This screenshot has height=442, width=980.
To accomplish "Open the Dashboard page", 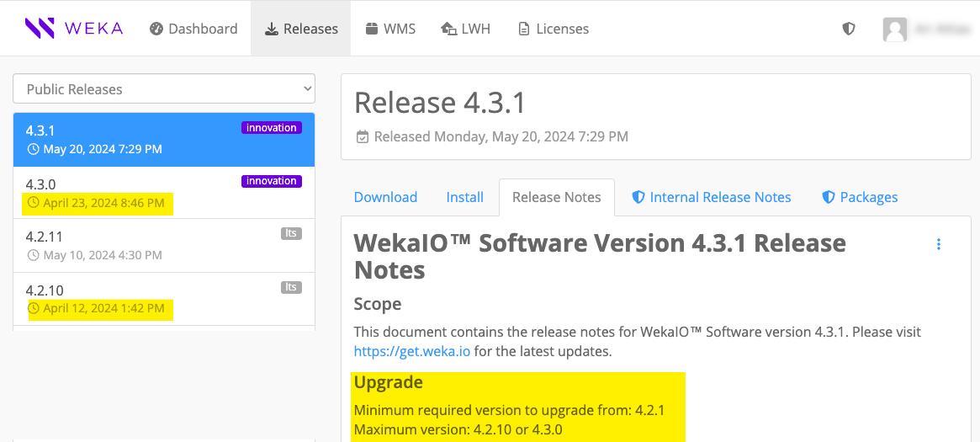I will coord(193,29).
